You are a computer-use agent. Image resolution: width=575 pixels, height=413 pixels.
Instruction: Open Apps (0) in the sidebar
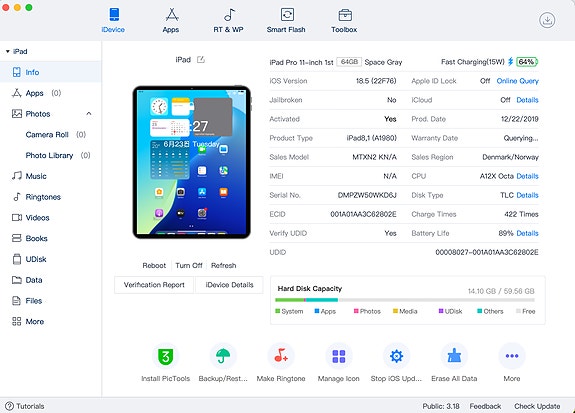pyautogui.click(x=51, y=93)
